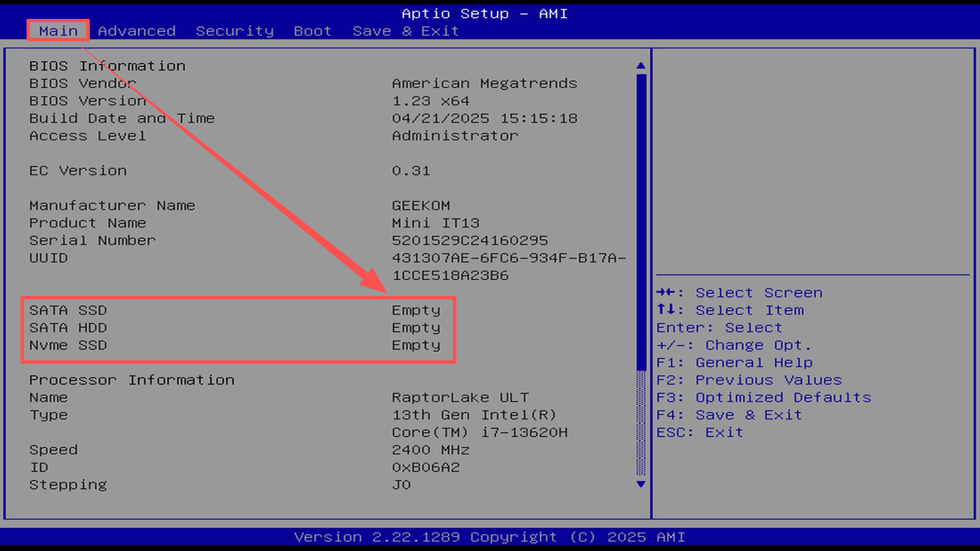Click the left-right arrows Select Screen hint
The width and height of the screenshot is (980, 551).
[739, 293]
